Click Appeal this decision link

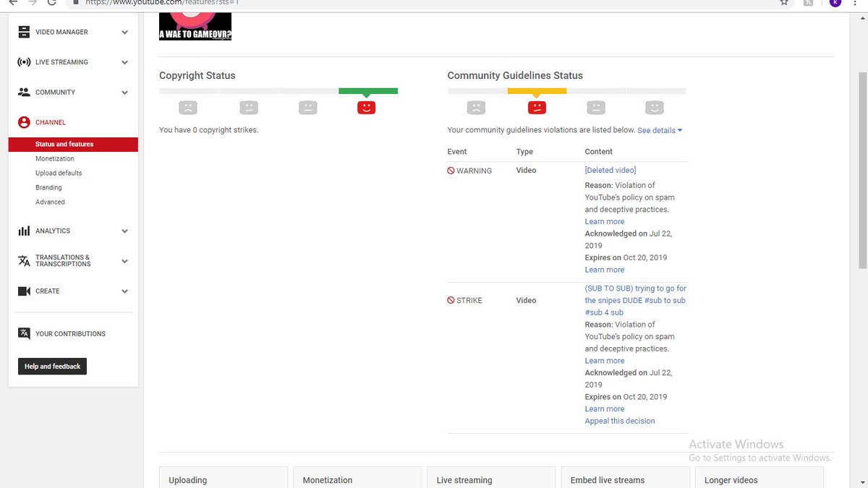point(620,421)
